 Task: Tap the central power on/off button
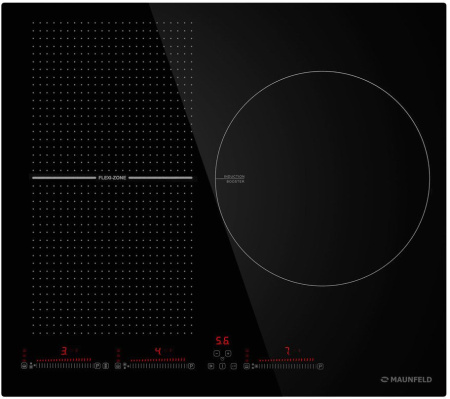(x=222, y=366)
